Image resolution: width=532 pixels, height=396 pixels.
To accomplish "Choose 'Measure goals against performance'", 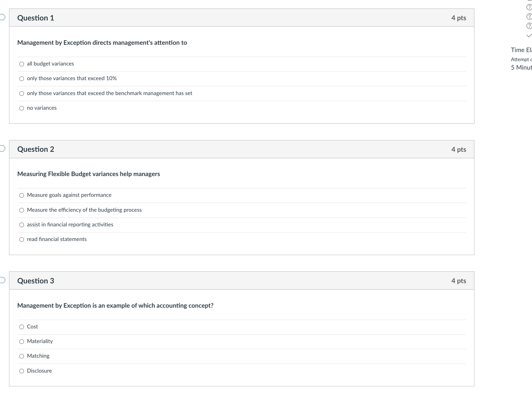I will coord(22,195).
